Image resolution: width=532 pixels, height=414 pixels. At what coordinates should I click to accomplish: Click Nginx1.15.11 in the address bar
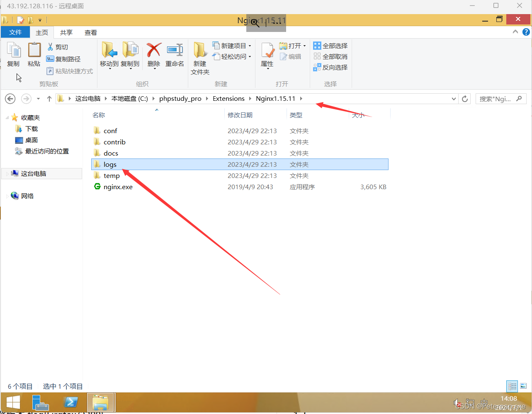[276, 99]
